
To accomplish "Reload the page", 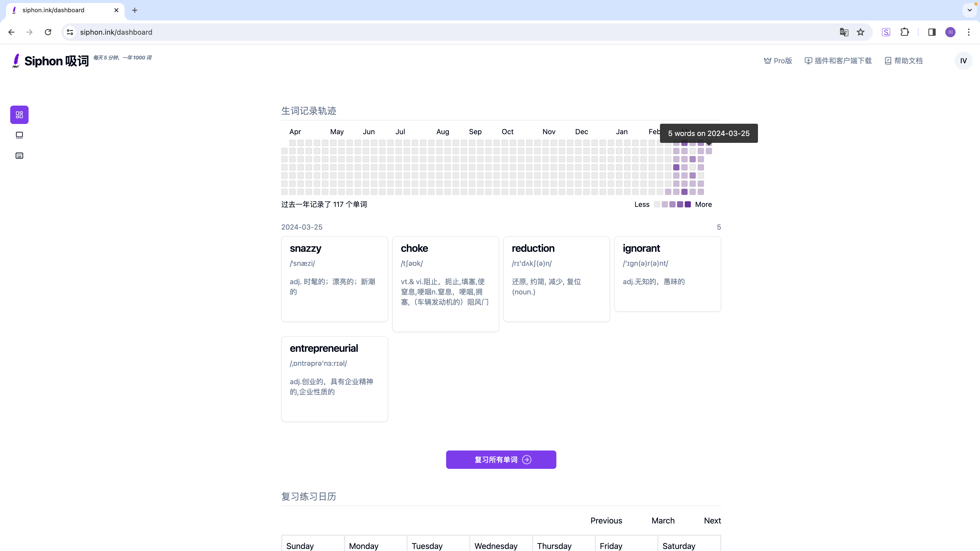I will pos(48,32).
